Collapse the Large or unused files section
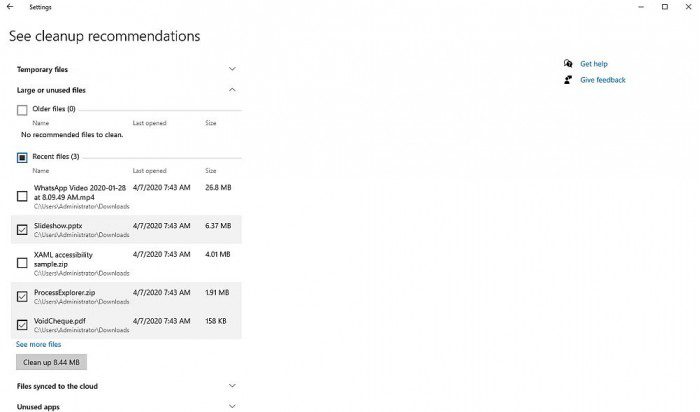The height and width of the screenshot is (412, 700). [232, 90]
